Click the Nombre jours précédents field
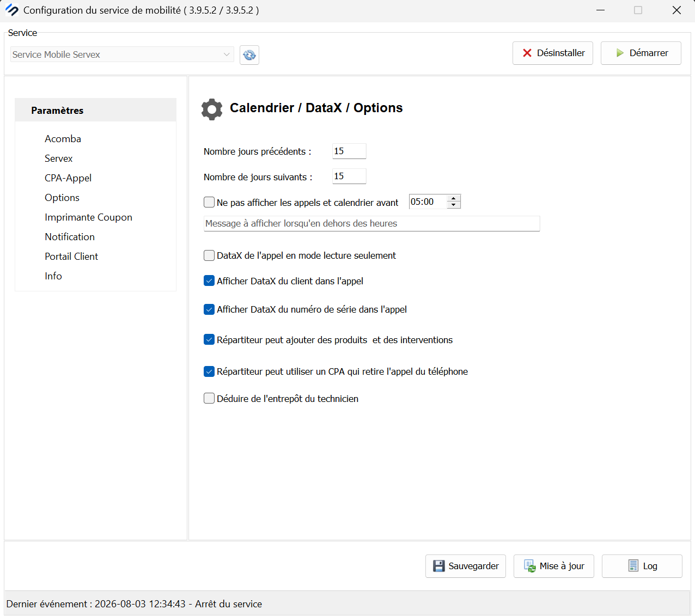The image size is (695, 616). click(349, 151)
